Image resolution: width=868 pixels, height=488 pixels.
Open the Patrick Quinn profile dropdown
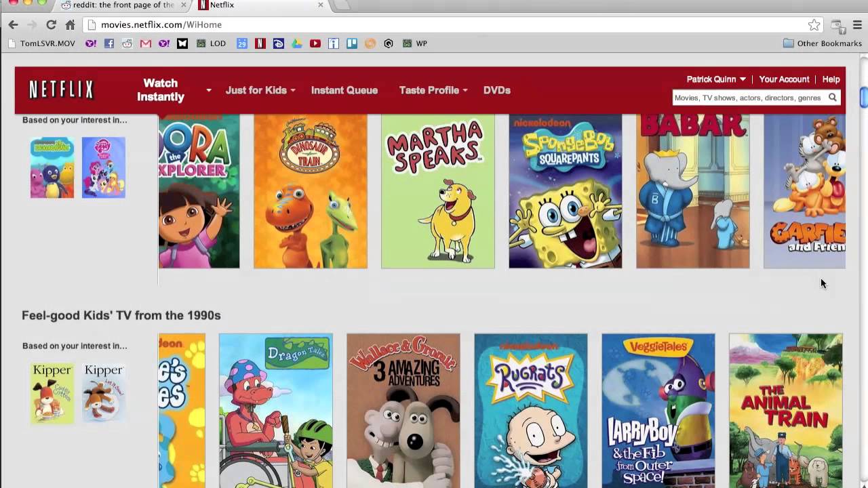(716, 79)
